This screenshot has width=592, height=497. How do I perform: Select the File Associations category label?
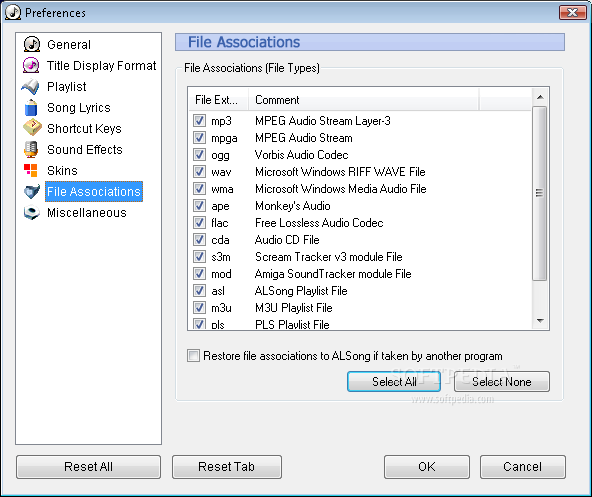tap(94, 191)
